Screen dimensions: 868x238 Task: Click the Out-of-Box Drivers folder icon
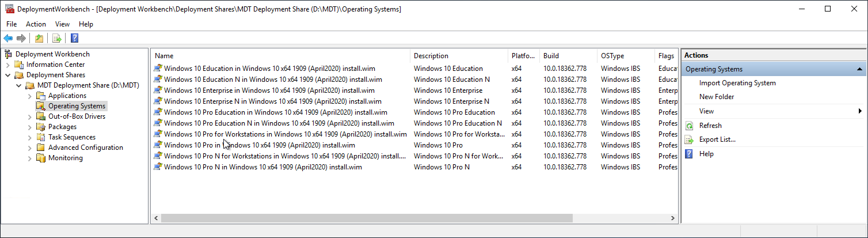click(x=41, y=116)
